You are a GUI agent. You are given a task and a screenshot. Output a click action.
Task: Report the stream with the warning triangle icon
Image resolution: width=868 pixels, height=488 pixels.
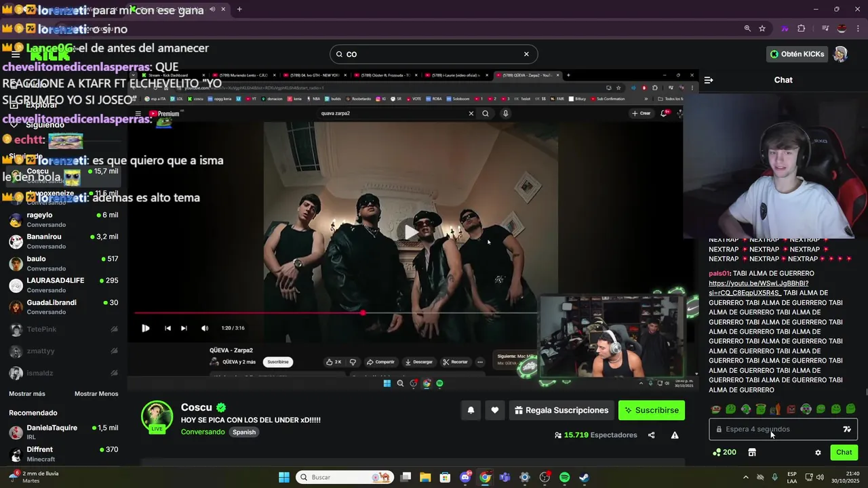pyautogui.click(x=675, y=435)
